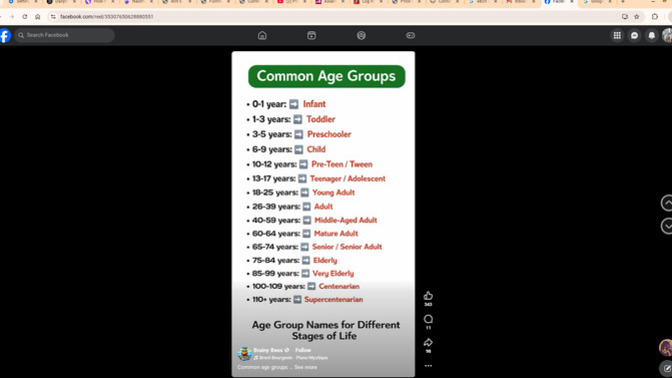Image resolution: width=672 pixels, height=378 pixels.
Task: Click the word Preschooler in the reel
Action: pos(329,134)
